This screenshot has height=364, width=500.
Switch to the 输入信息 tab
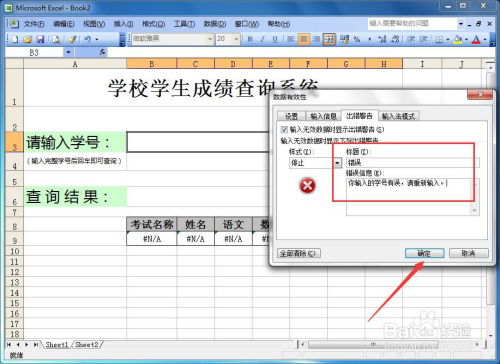coord(323,116)
